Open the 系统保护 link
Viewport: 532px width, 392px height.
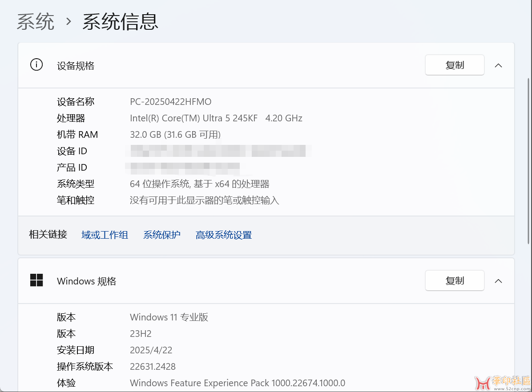pos(162,235)
